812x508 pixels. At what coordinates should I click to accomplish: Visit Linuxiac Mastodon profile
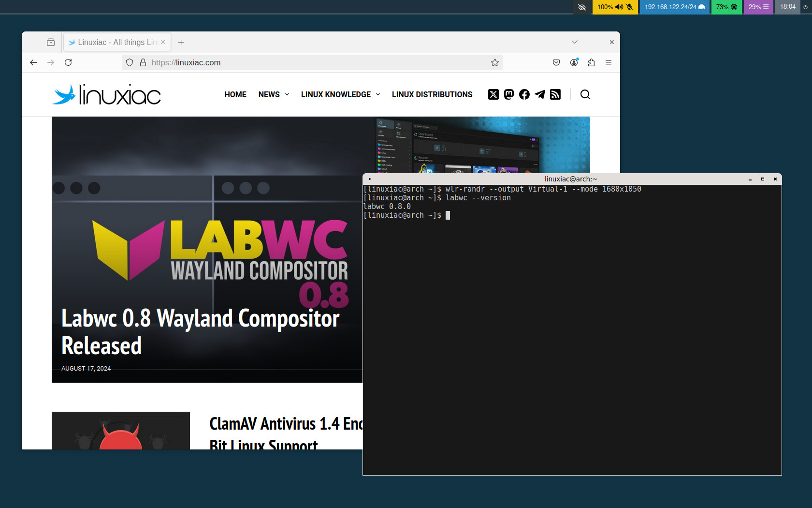pyautogui.click(x=509, y=94)
